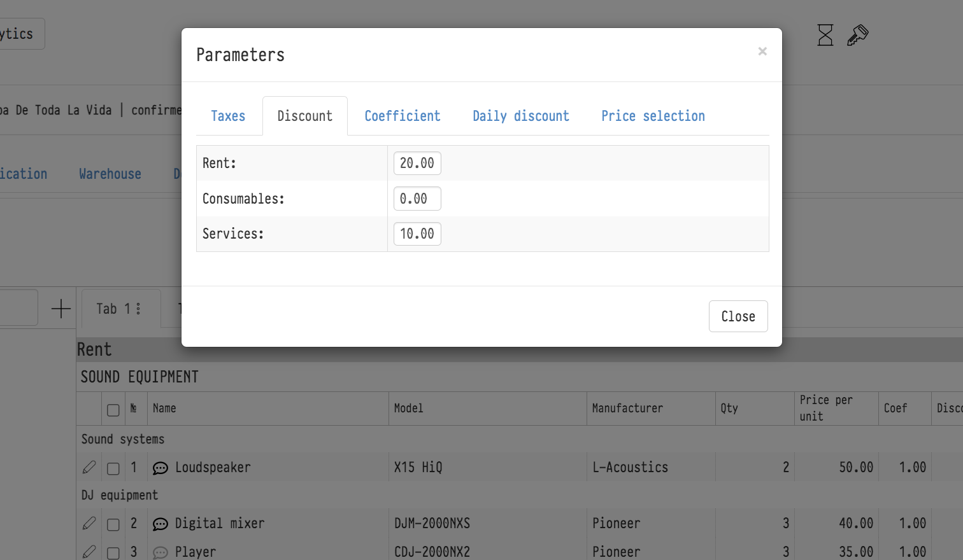Click the key access icon
963x560 pixels.
857,35
